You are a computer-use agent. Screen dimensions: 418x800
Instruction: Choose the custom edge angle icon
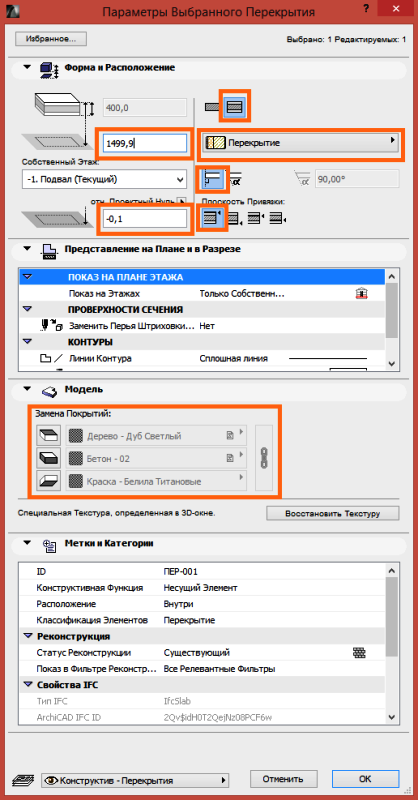pyautogui.click(x=235, y=179)
